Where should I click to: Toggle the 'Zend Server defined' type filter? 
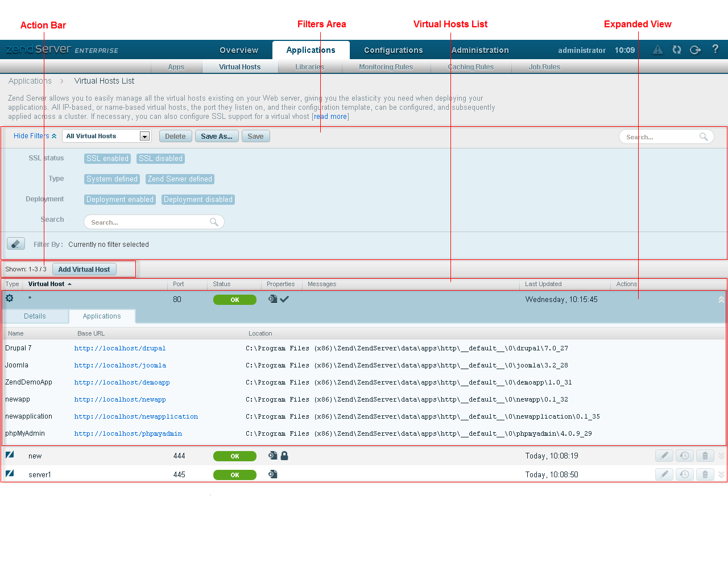[x=180, y=179]
